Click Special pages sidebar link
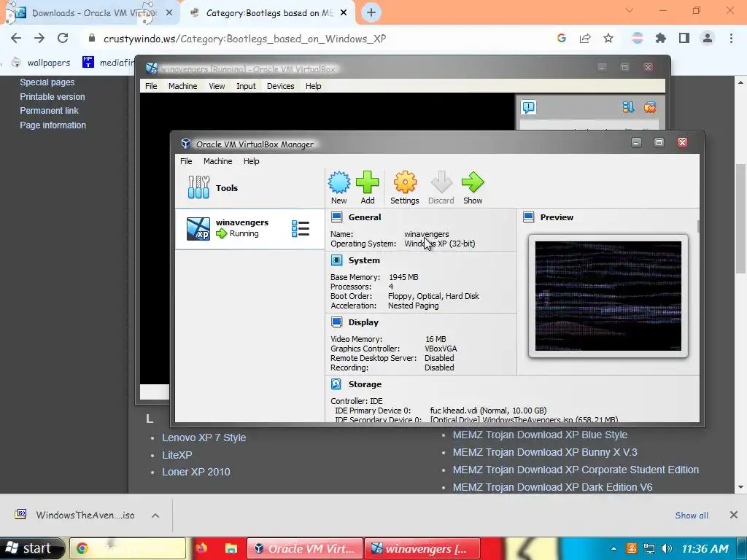This screenshot has width=747, height=560. pos(47,82)
